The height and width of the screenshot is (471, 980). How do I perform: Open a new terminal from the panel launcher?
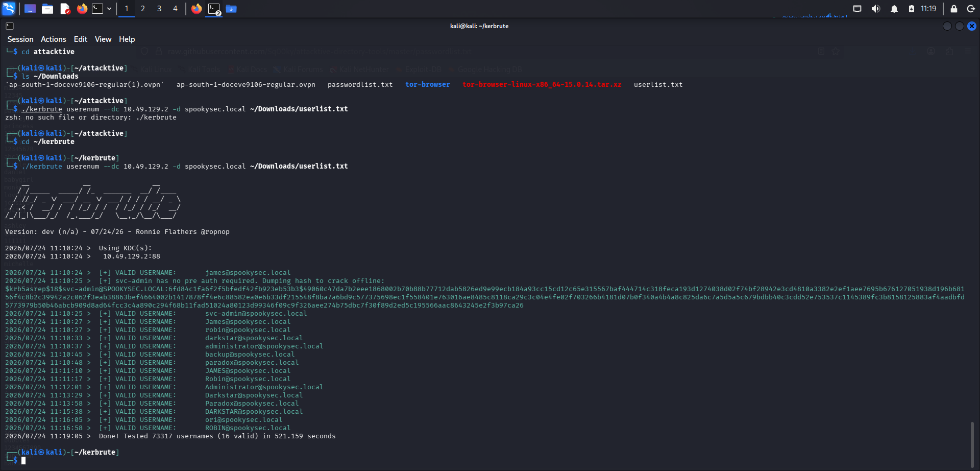click(x=97, y=9)
